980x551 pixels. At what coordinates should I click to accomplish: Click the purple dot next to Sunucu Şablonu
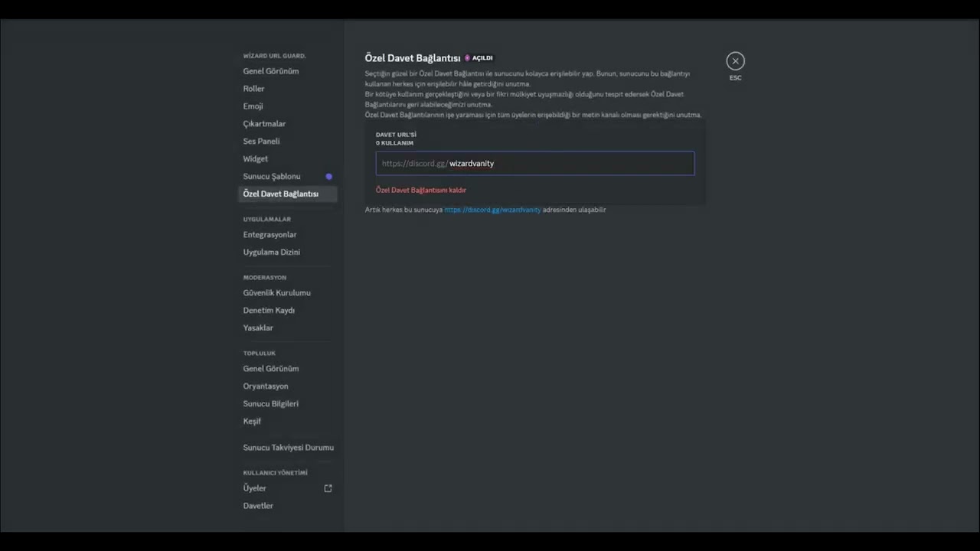[328, 177]
